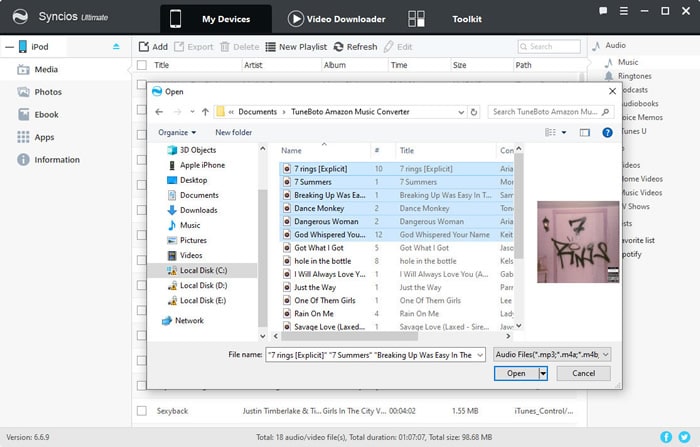The height and width of the screenshot is (447, 700).
Task: Click the blue help icon
Action: point(607,133)
